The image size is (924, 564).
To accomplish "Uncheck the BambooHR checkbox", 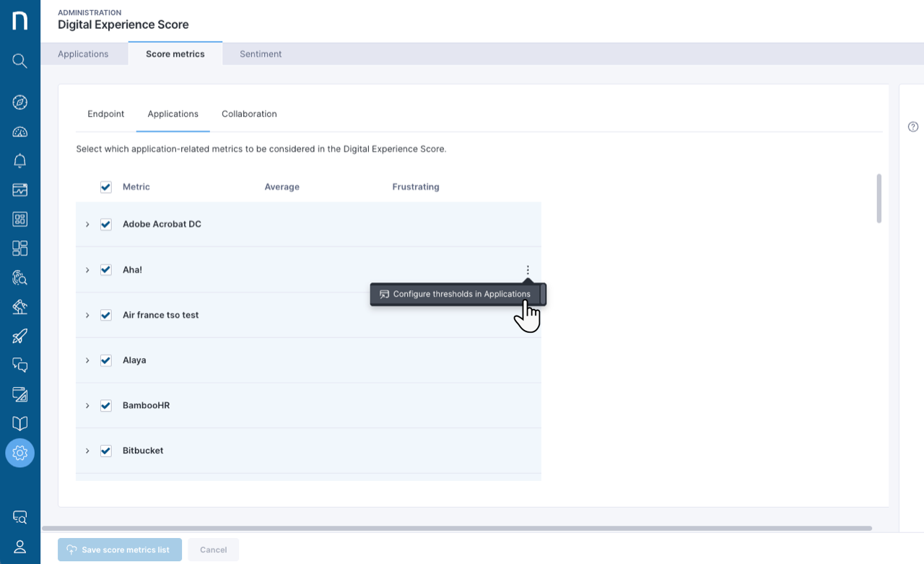I will [x=106, y=406].
